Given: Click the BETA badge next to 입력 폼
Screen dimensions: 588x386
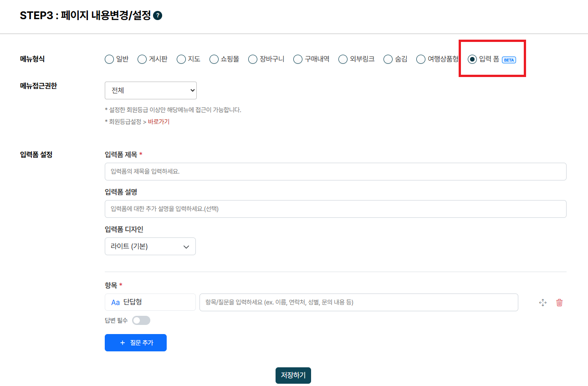Looking at the screenshot, I should (509, 59).
